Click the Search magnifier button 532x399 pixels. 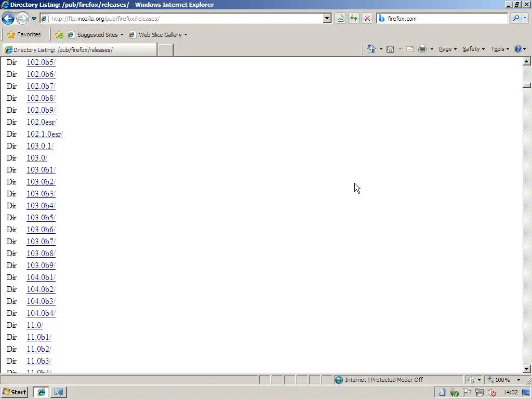516,19
